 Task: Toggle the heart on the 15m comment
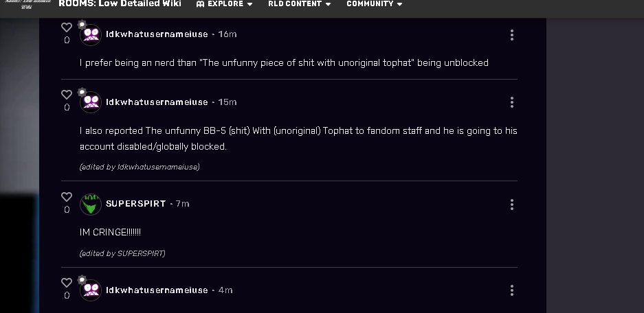(x=67, y=95)
